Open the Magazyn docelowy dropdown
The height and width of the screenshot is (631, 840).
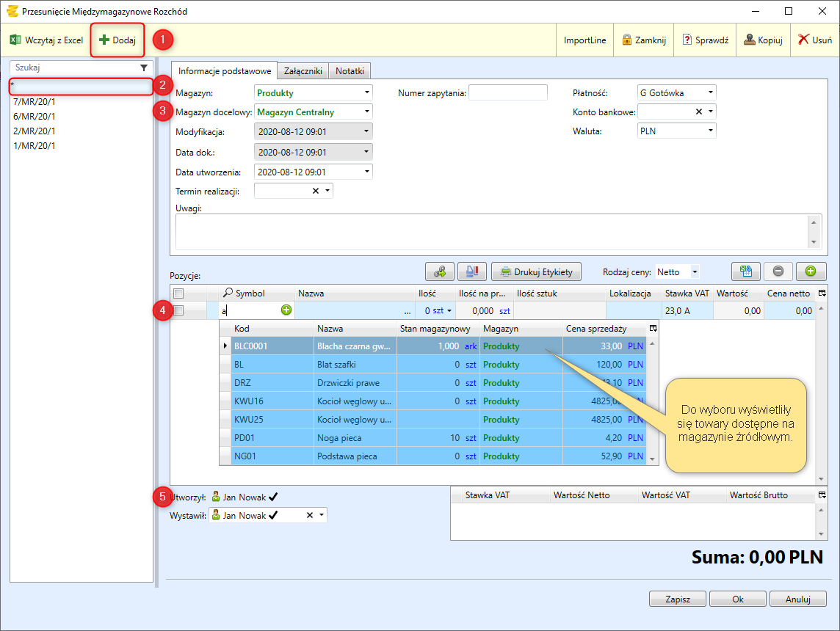point(366,112)
